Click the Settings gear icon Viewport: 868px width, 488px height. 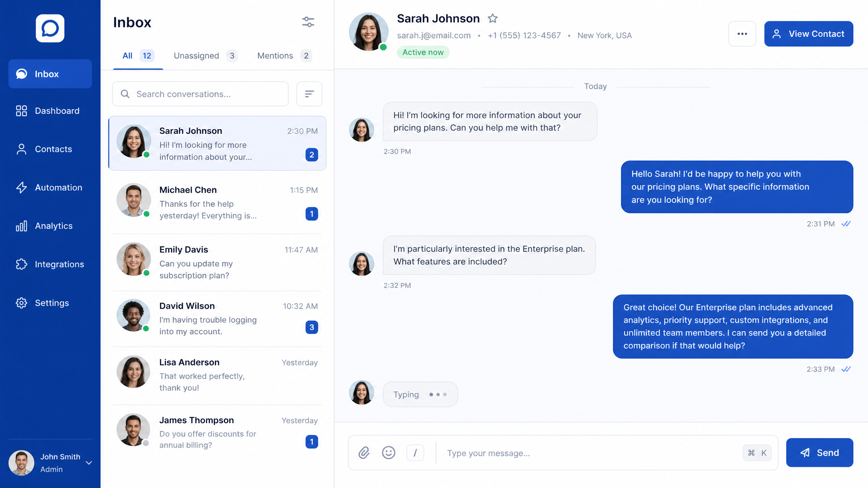[21, 303]
